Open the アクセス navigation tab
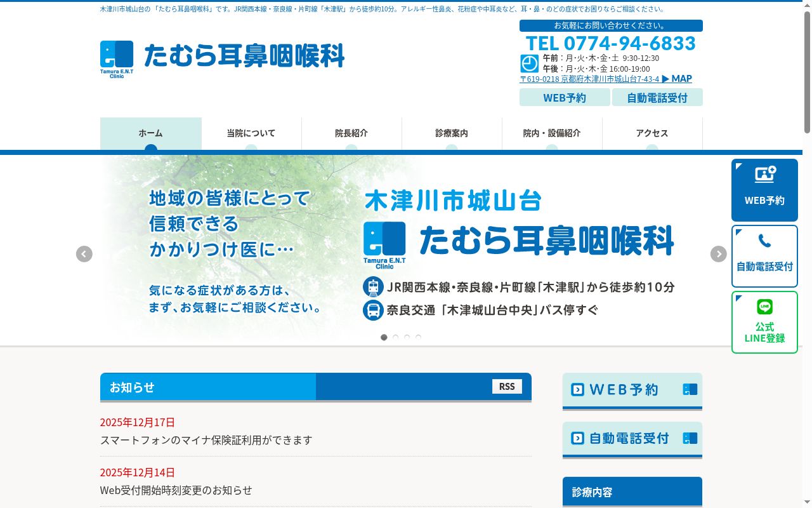812x508 pixels. tap(652, 134)
